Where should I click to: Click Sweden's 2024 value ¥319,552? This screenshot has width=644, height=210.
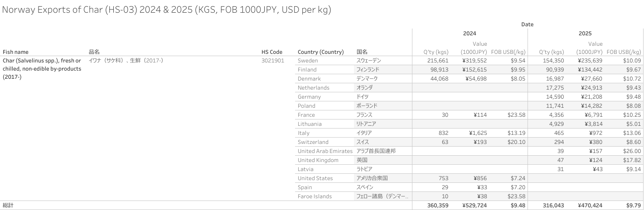475,61
